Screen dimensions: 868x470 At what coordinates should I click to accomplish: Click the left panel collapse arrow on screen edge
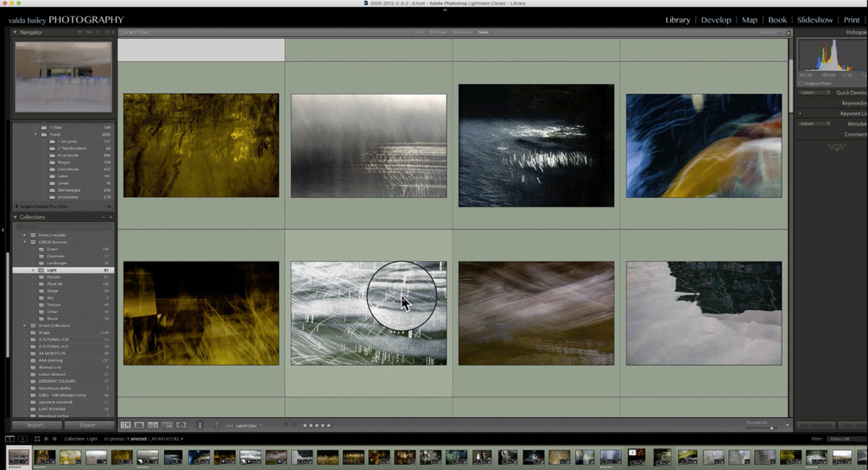[x=3, y=230]
